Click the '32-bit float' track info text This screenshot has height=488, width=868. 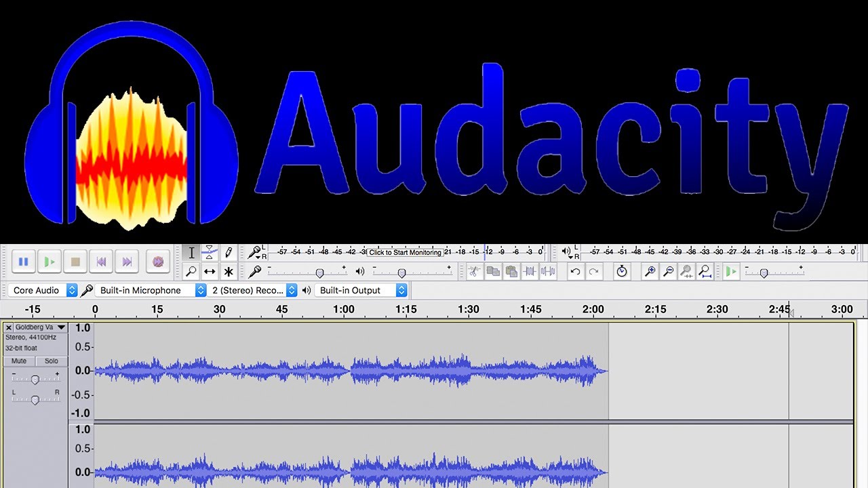click(22, 348)
